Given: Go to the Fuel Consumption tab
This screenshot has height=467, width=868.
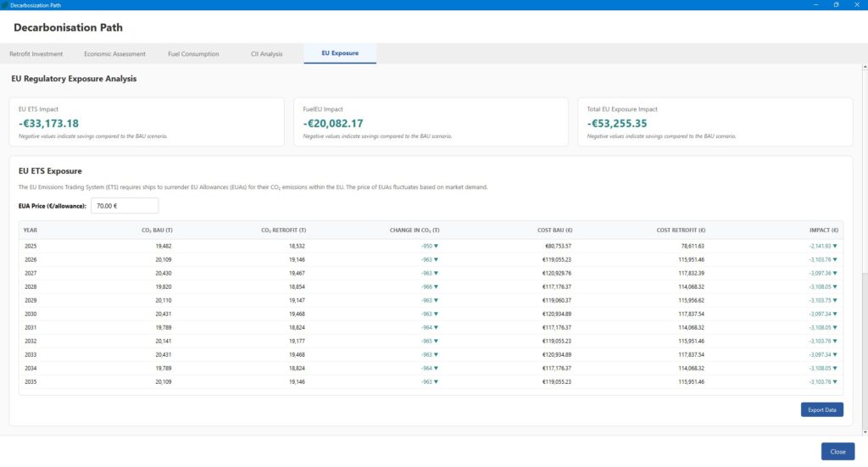Looking at the screenshot, I should 192,53.
